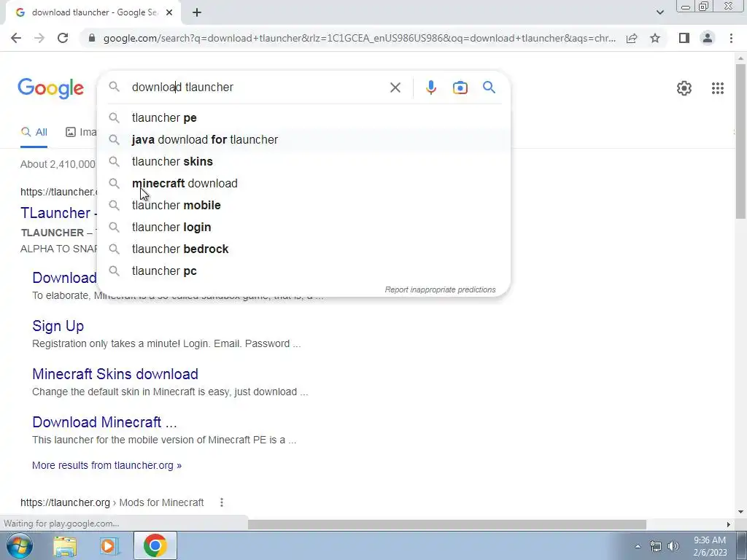
Task: Choose suggestion 'java download for tlauncher'
Action: [303, 139]
